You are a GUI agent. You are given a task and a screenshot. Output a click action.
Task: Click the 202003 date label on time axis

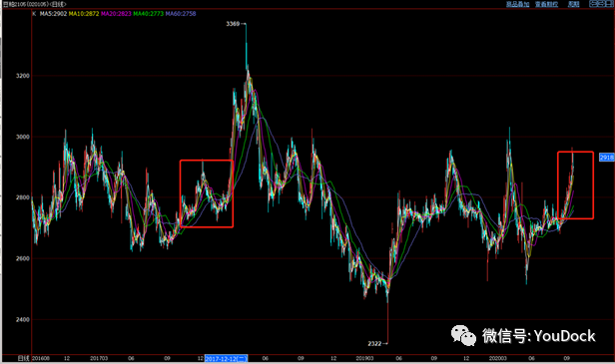[x=498, y=358]
